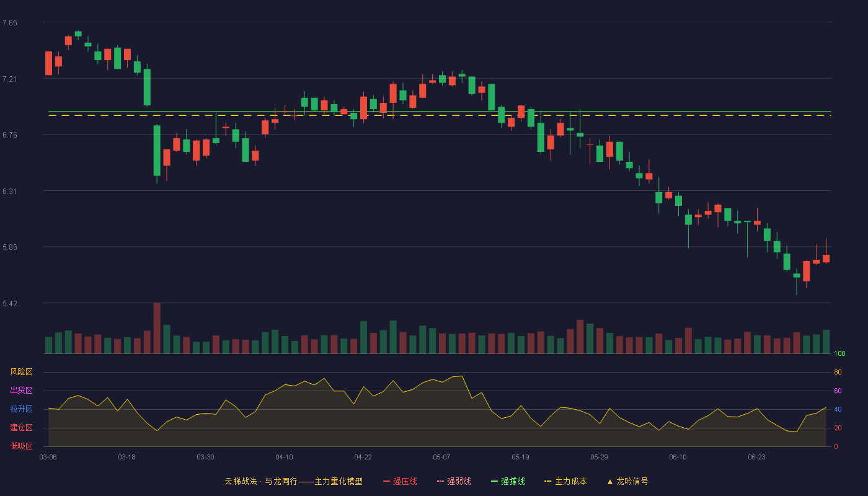The height and width of the screenshot is (496, 868).
Task: Select the 建仓区 zone label
Action: click(x=21, y=428)
